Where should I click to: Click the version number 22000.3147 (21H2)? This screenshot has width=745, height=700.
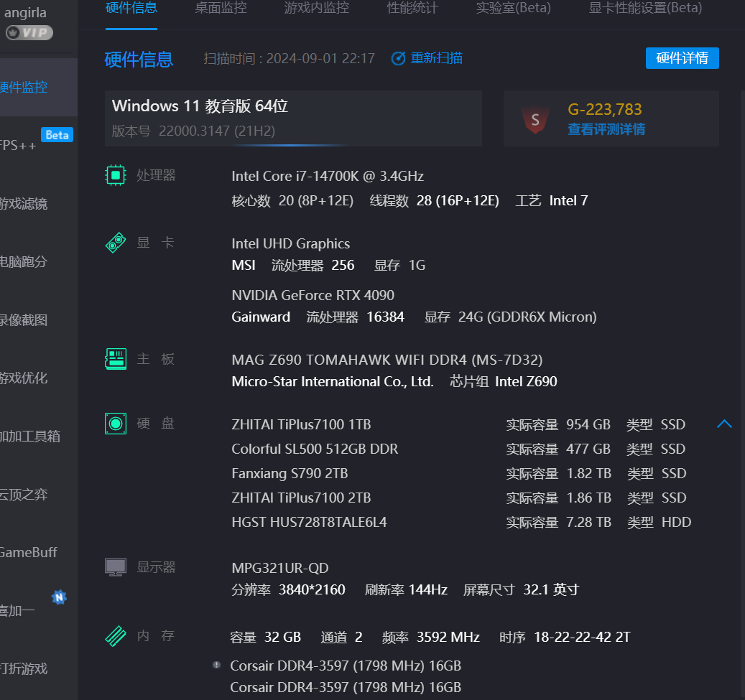[x=217, y=131]
